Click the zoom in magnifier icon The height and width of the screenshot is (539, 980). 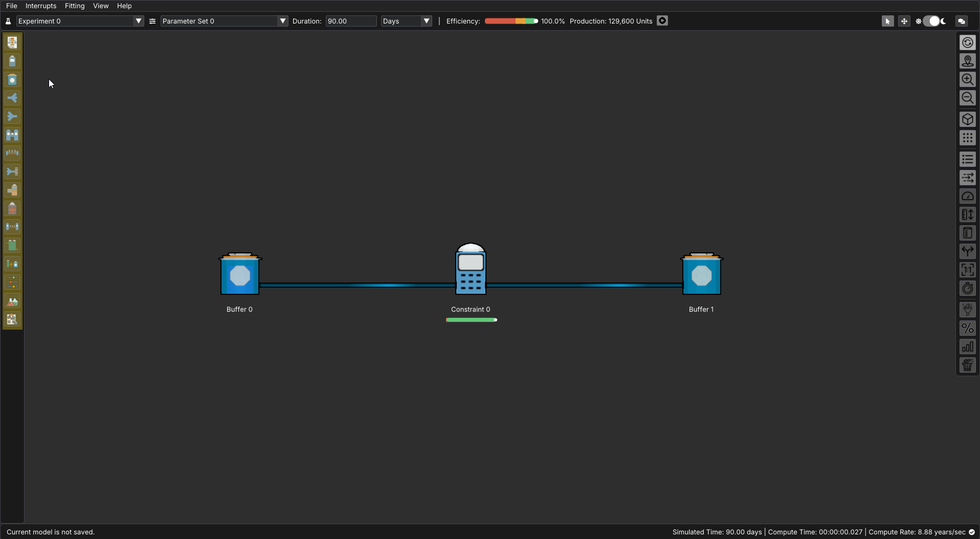pos(967,79)
